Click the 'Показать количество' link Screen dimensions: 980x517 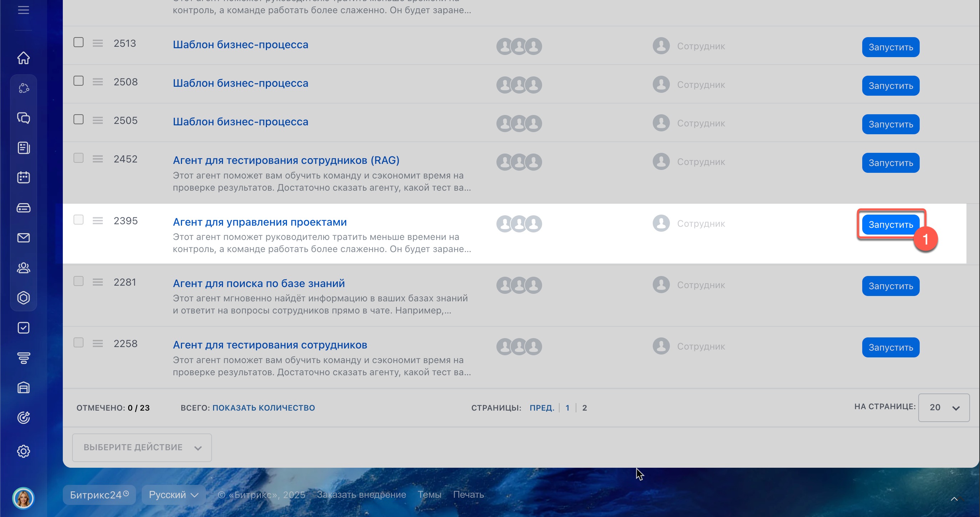pyautogui.click(x=263, y=408)
